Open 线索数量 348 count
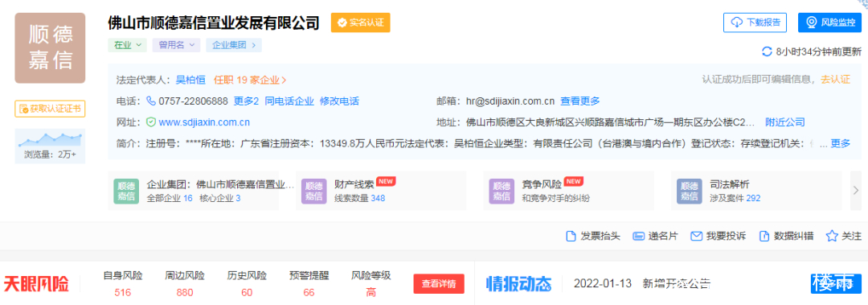 360,198
